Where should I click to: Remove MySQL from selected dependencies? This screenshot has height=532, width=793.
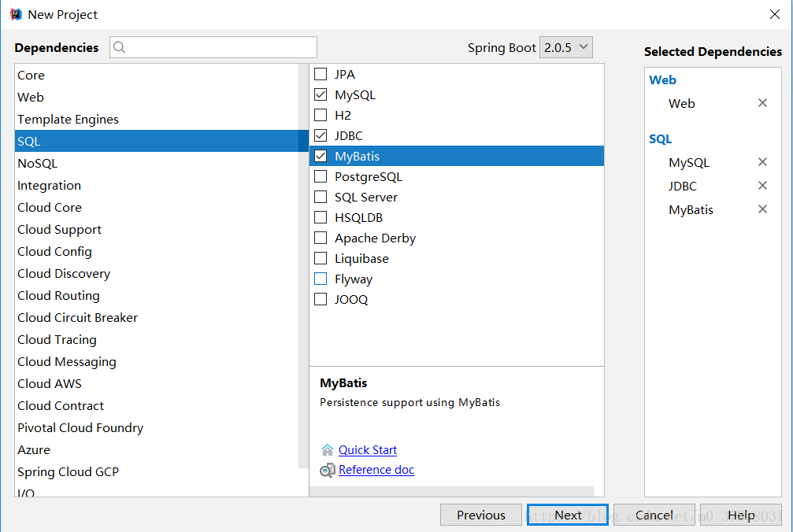tap(762, 162)
